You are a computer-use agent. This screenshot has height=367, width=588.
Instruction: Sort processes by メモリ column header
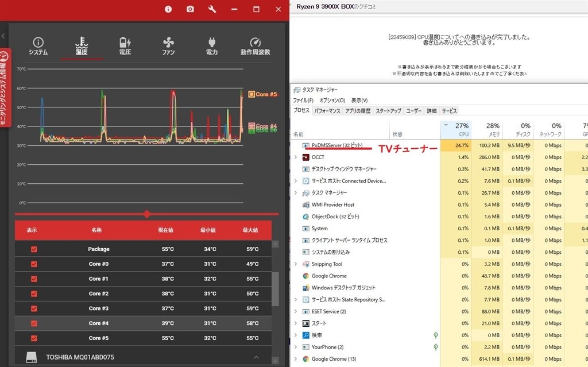click(487, 129)
